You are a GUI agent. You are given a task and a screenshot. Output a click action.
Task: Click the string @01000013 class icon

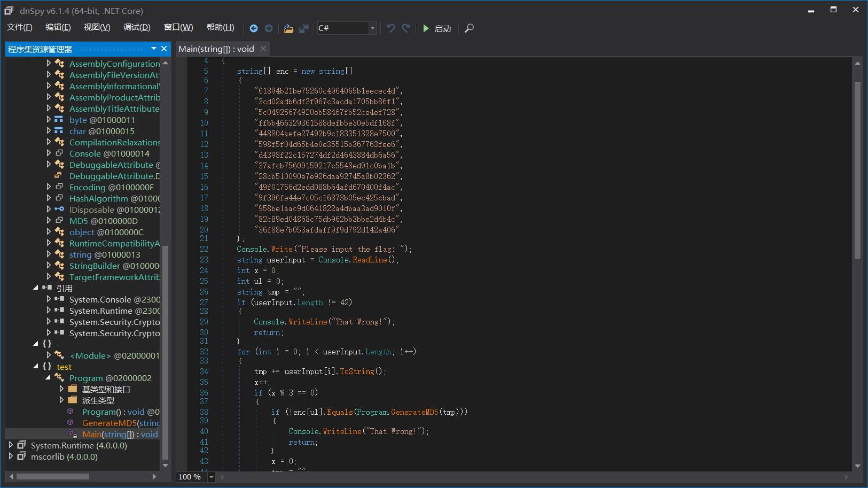59,254
